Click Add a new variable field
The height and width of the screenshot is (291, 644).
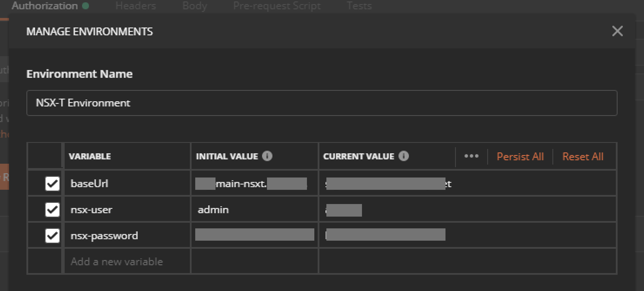[127, 261]
